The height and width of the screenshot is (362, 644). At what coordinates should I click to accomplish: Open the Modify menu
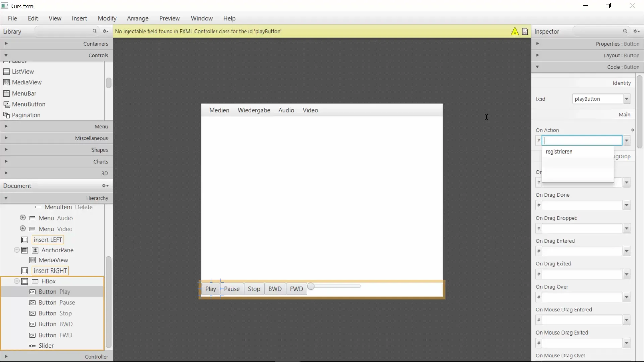107,18
